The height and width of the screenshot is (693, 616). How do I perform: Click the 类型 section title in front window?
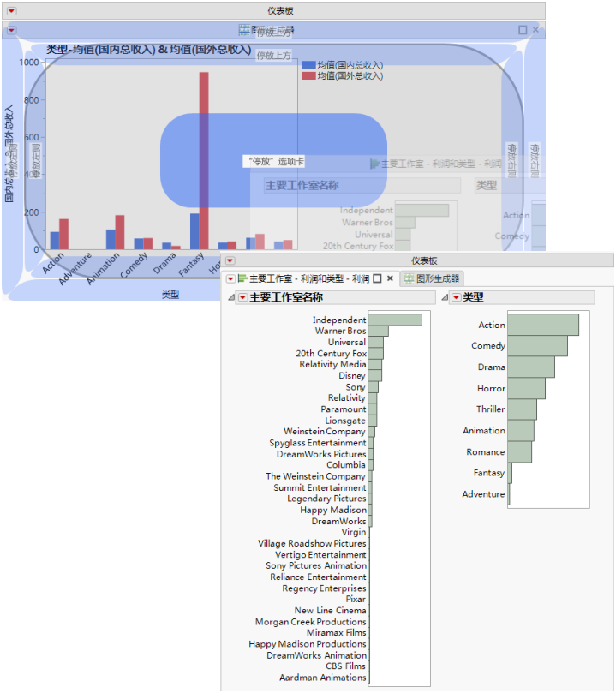tap(473, 297)
